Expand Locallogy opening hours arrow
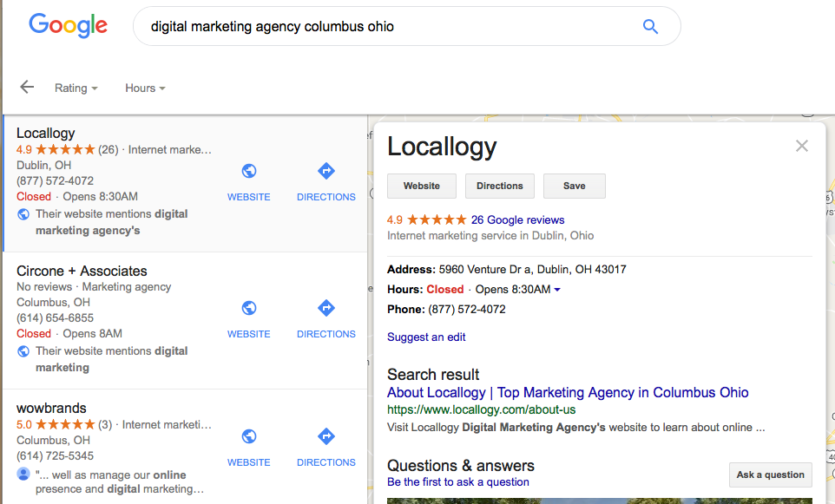835x504 pixels. click(557, 290)
